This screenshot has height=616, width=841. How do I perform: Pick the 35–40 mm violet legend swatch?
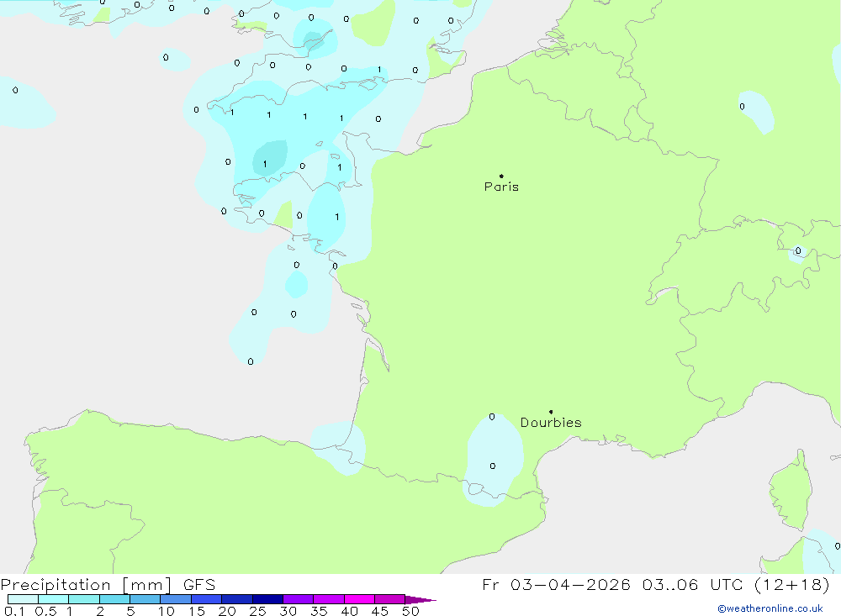click(x=329, y=599)
